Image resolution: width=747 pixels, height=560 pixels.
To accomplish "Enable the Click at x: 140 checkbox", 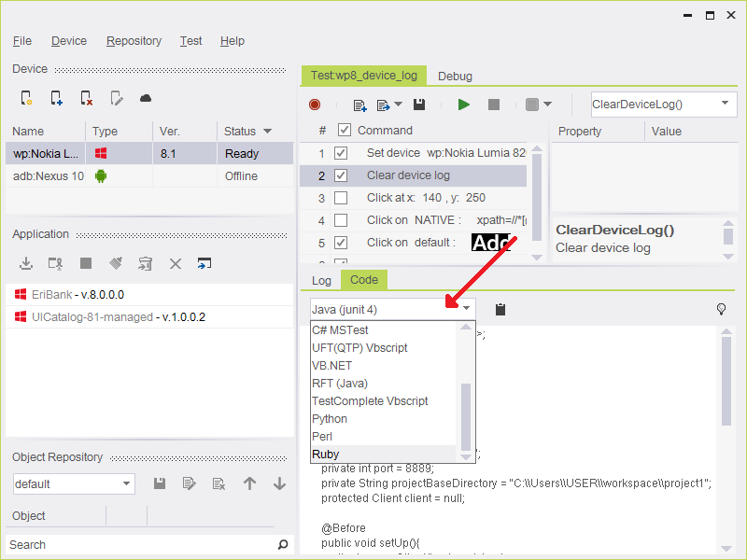I will pyautogui.click(x=341, y=198).
